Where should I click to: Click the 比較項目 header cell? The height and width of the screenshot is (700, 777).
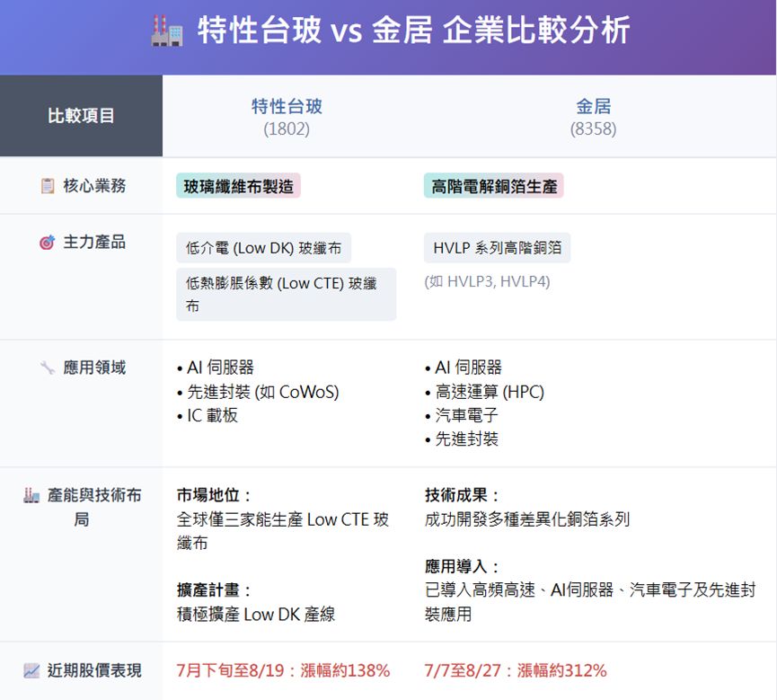[x=81, y=116]
